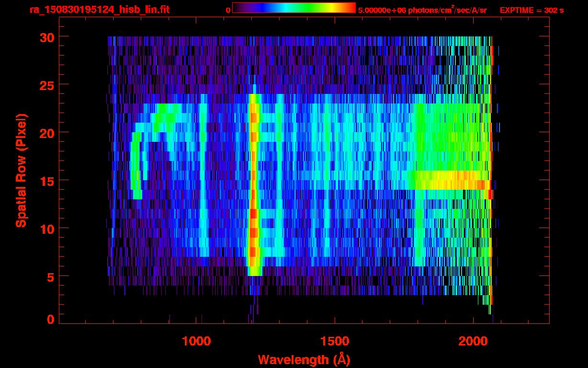Click the rainbow color scale bar
This screenshot has width=588, height=368.
(294, 8)
